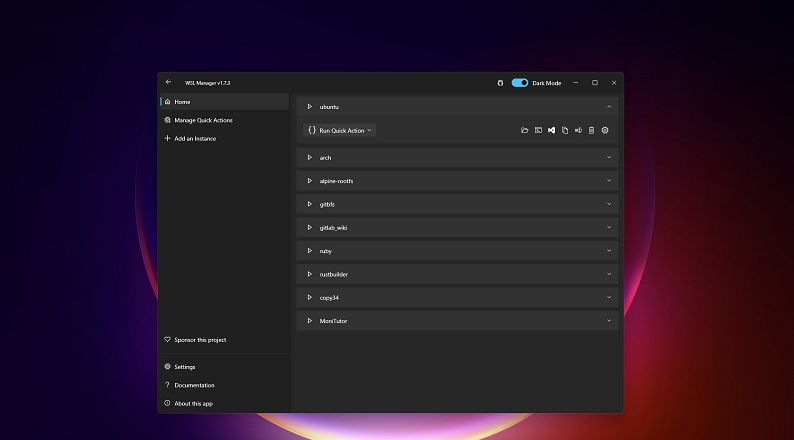Click the rustbuilder instance name
Image resolution: width=794 pixels, height=440 pixels.
tap(334, 274)
